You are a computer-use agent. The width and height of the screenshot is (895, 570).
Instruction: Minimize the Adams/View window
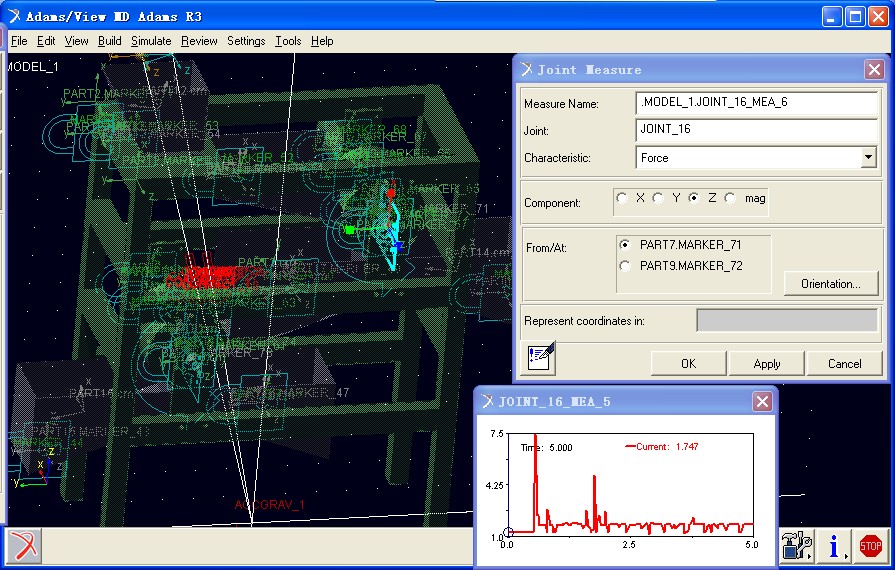click(832, 17)
